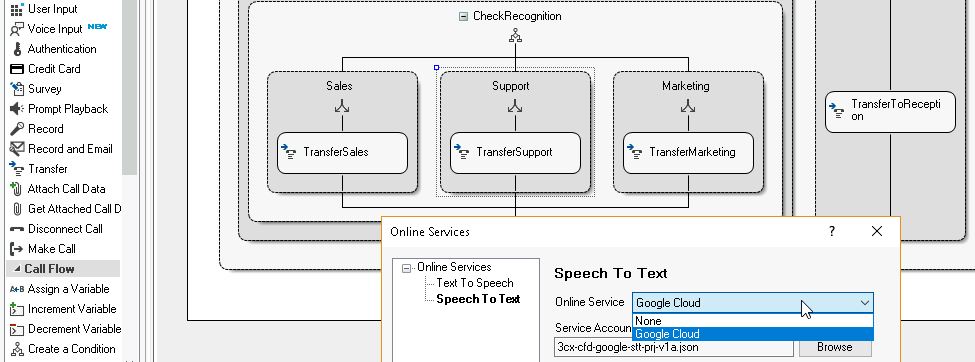Click the Sales branch fork icon
The width and height of the screenshot is (975, 362).
point(342,107)
